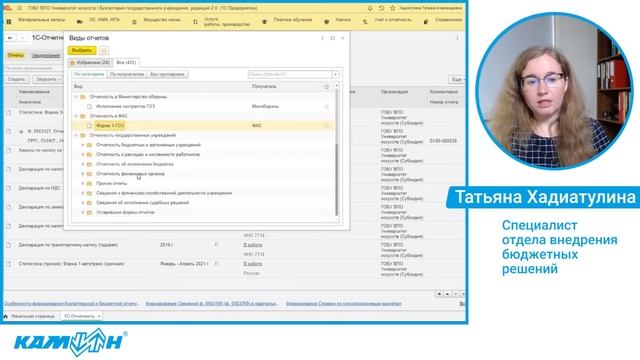Open the Отчеты tab in 1С-Отчетность
Viewport: 640px width, 360px height.
pos(16,55)
